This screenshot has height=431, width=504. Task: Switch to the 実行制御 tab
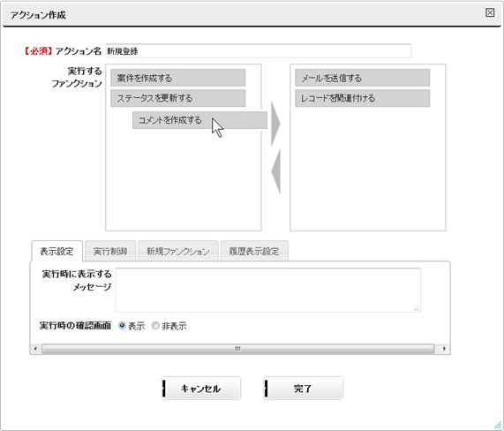point(110,251)
